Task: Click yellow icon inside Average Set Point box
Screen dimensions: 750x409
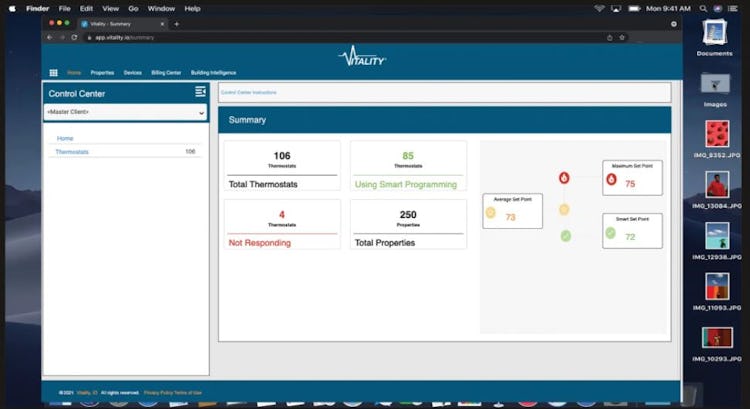Action: (x=491, y=213)
